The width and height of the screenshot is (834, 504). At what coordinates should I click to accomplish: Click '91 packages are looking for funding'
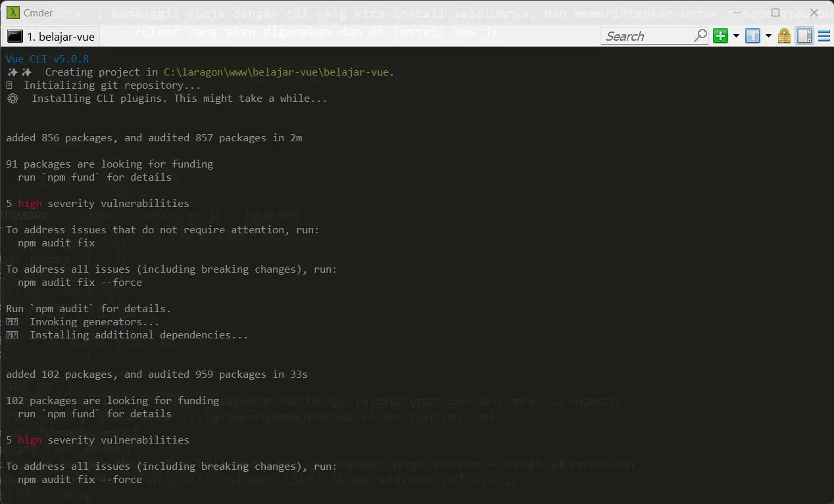tap(110, 164)
